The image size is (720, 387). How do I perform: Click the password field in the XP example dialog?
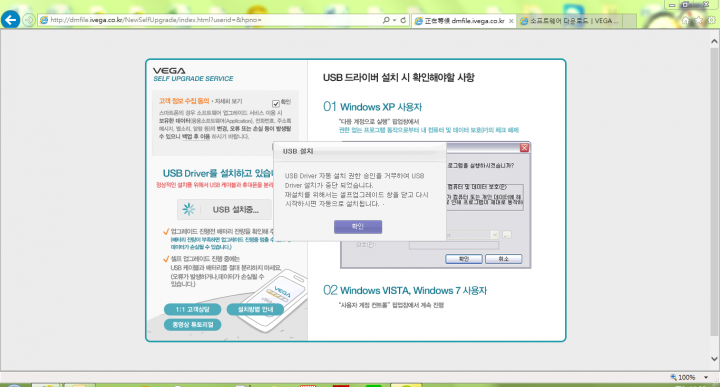454,245
